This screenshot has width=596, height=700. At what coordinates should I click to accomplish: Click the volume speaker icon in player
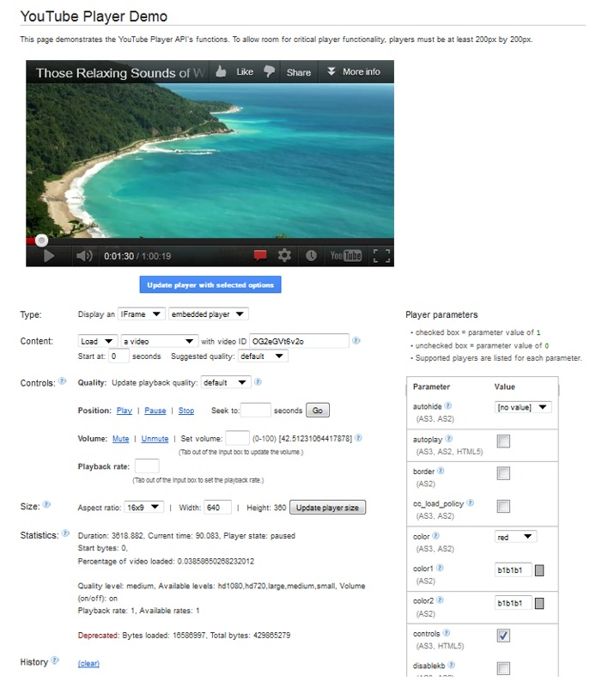[x=84, y=256]
